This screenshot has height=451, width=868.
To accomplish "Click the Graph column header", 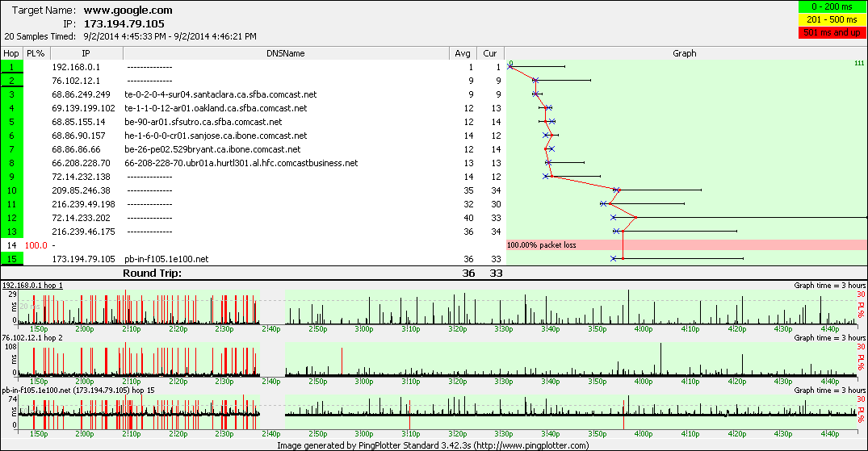I will click(685, 53).
